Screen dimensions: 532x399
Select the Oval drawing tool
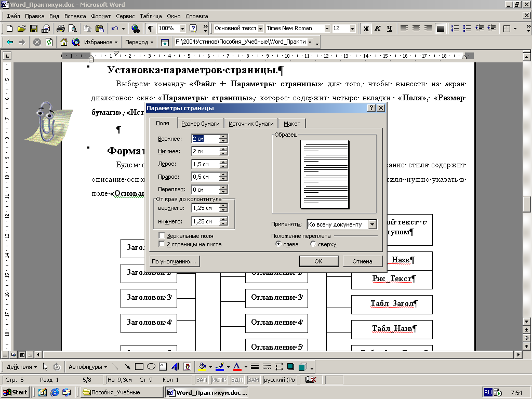[x=151, y=366]
